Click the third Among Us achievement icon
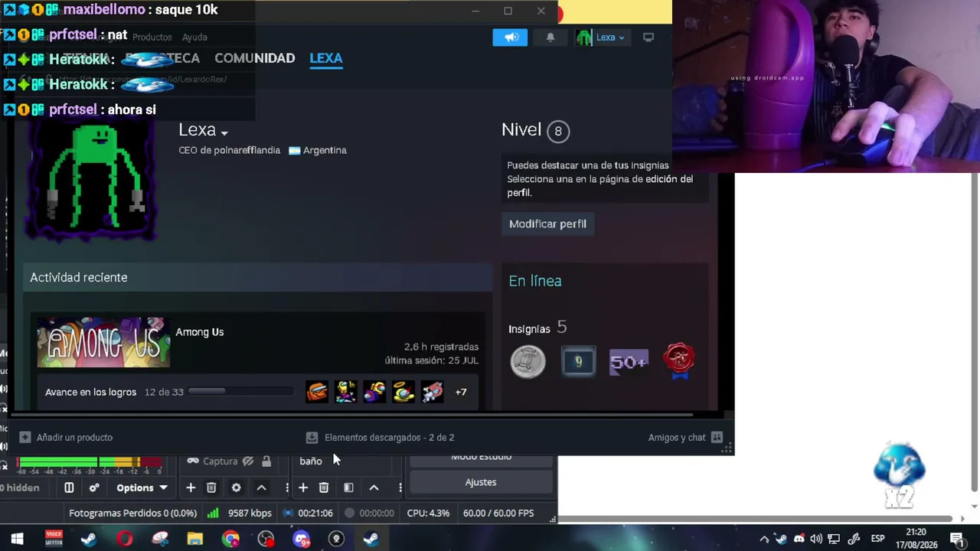 click(x=374, y=392)
